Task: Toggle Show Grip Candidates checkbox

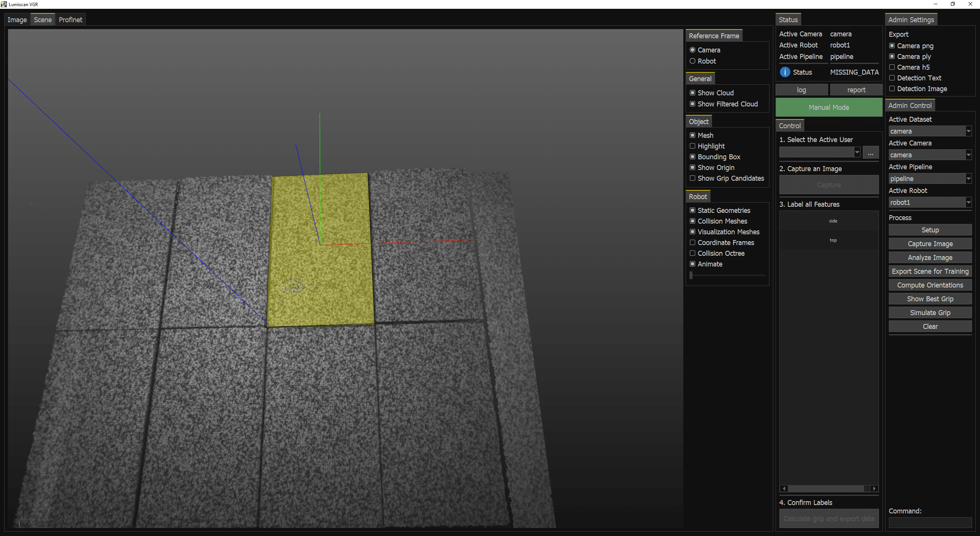Action: point(693,178)
